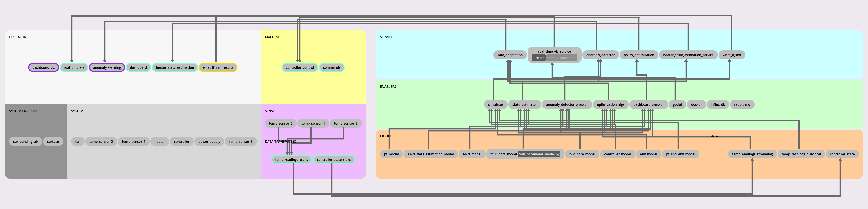This screenshot has height=209, width=868.
Task: Open the four_parameter_model.py file button
Action: [x=539, y=154]
